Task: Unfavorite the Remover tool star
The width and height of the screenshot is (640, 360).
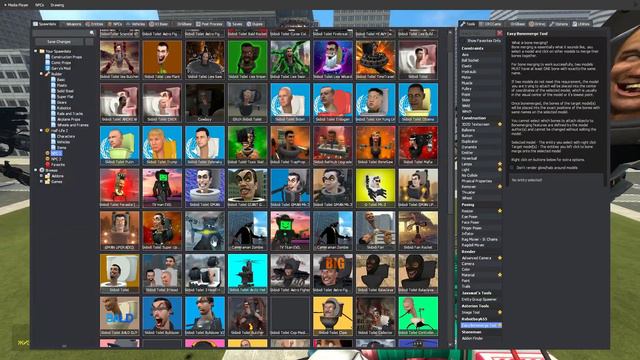Action: tap(500, 187)
